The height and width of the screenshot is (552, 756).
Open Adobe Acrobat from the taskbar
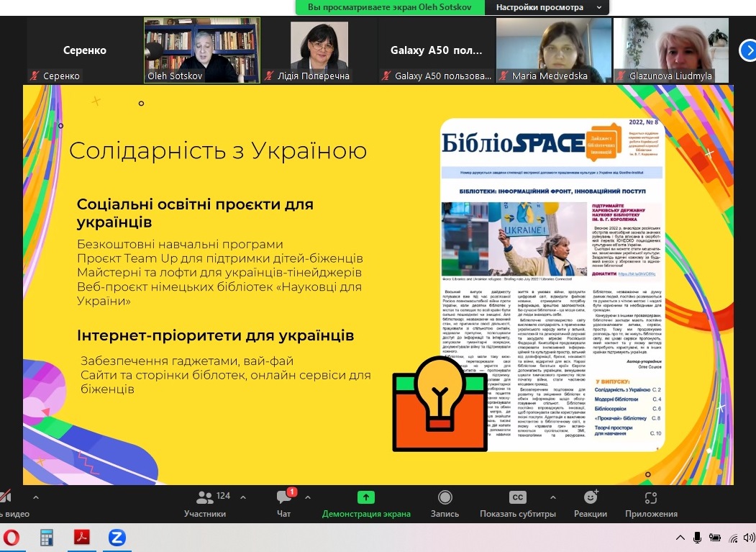click(x=82, y=537)
